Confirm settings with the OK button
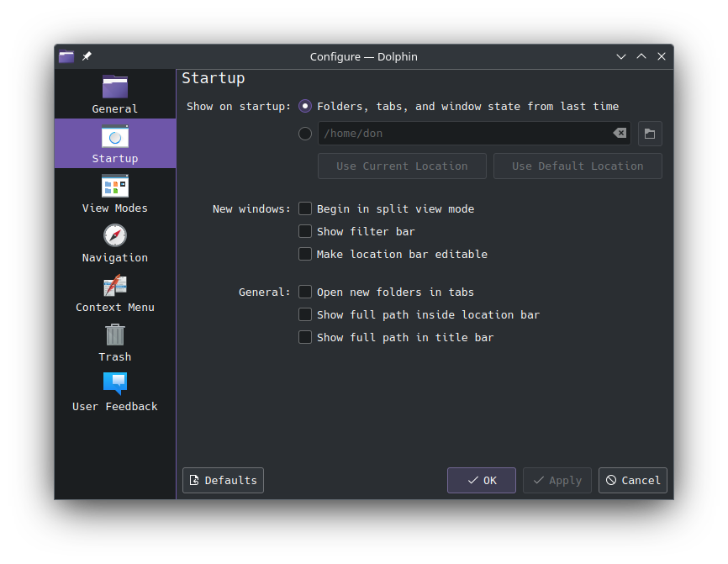 (x=482, y=481)
